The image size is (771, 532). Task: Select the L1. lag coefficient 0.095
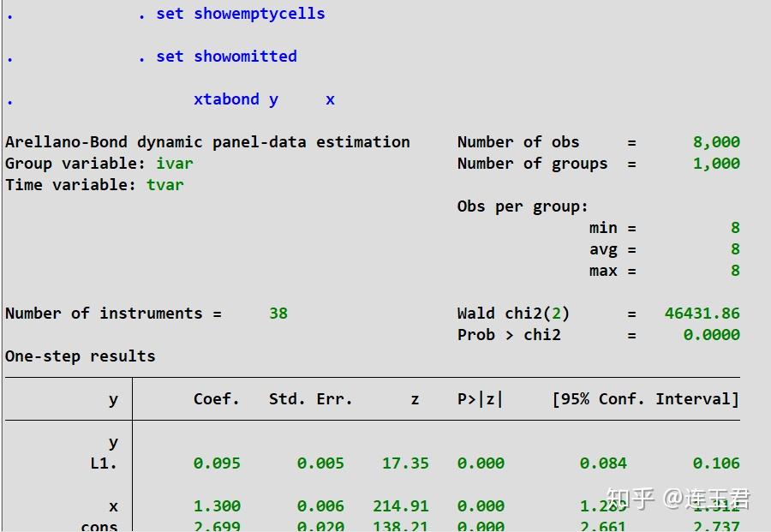tap(217, 463)
